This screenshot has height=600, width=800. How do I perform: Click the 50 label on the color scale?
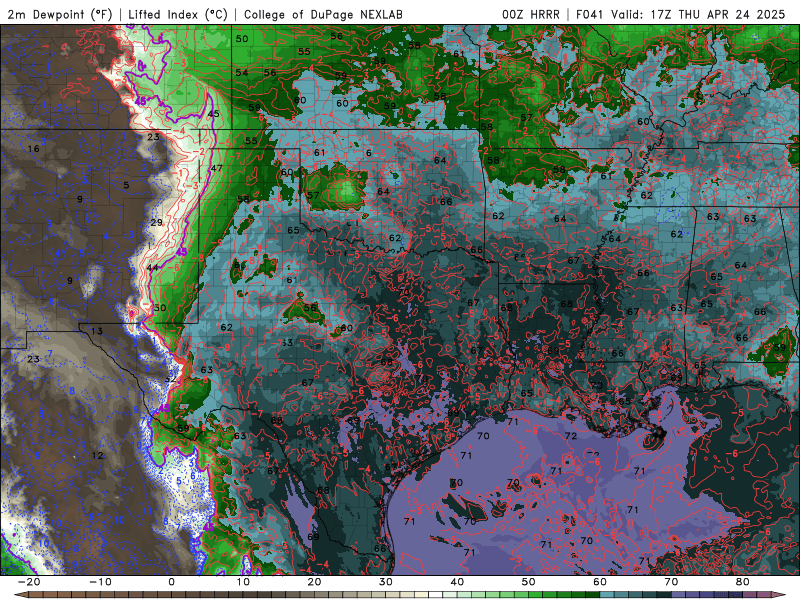(529, 582)
